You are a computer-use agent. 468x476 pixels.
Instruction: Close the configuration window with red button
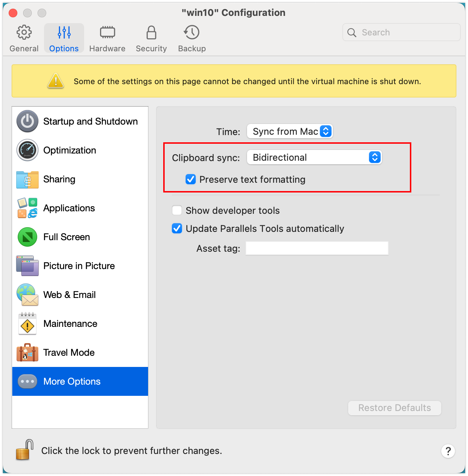(x=13, y=13)
